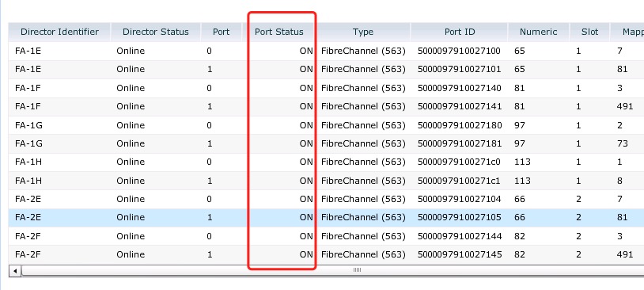Select row with Port ID 50000979100271c0

click(x=326, y=162)
